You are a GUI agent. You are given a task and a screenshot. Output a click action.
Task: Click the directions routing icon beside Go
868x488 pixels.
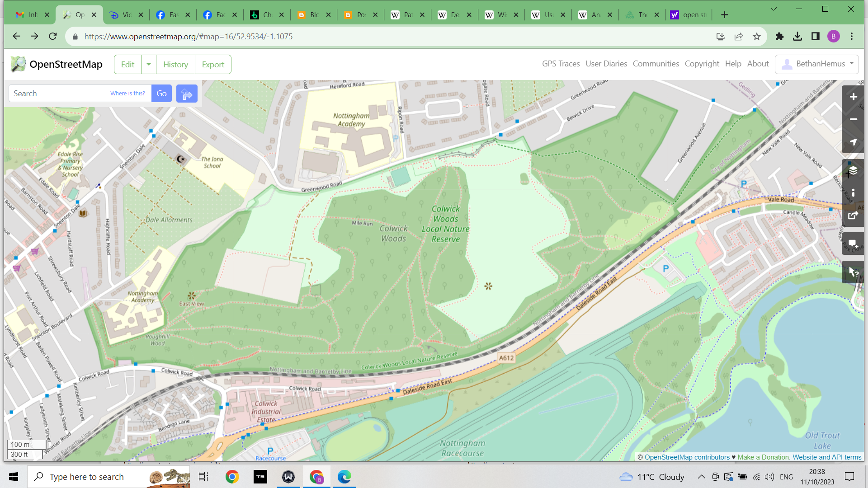(187, 93)
